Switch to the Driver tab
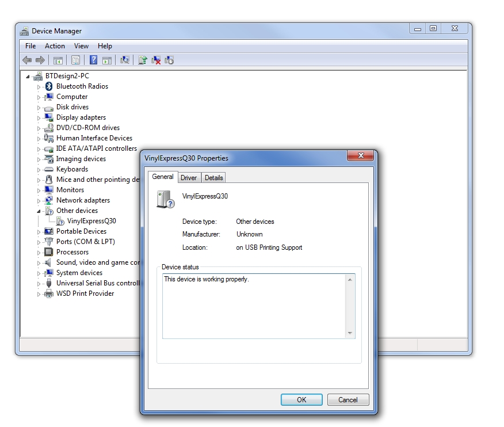 pos(189,177)
